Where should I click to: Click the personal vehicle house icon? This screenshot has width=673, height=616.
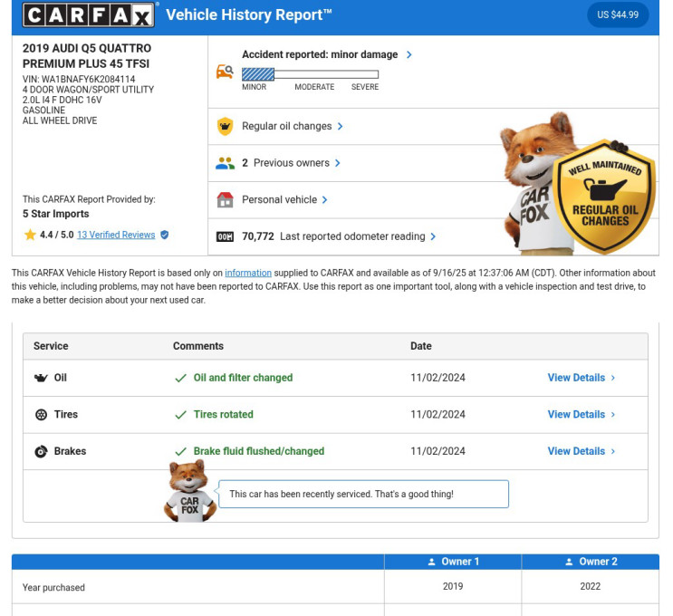click(225, 200)
